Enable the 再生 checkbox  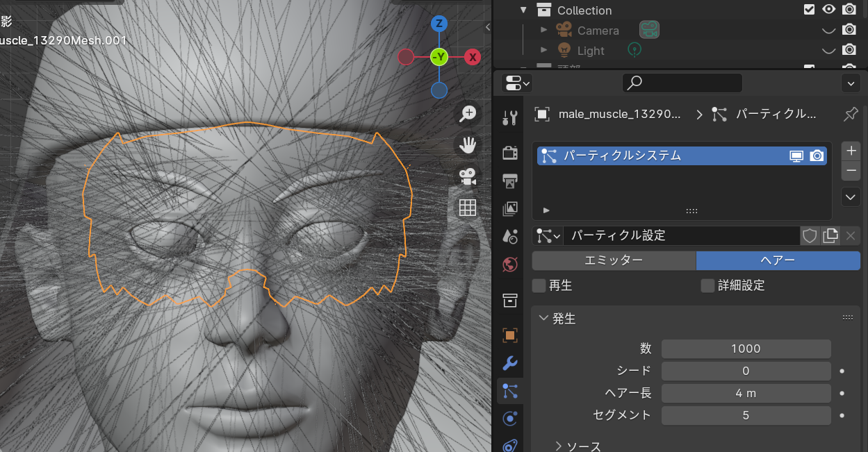coord(539,285)
